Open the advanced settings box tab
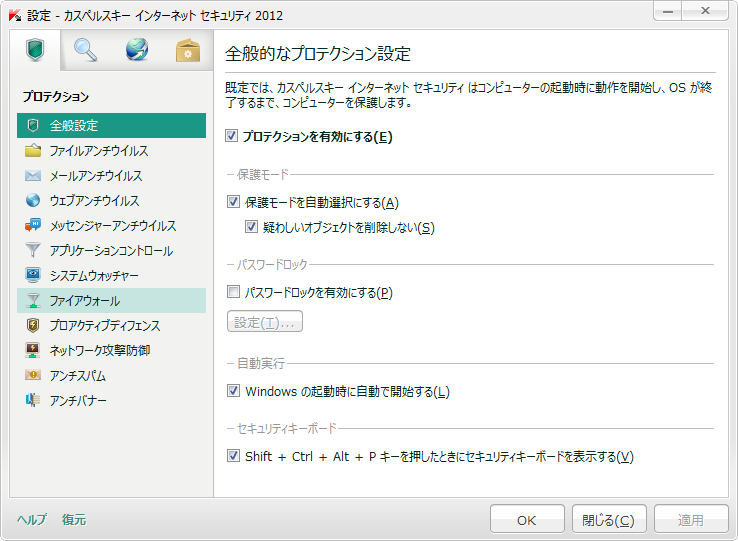Screen dimensions: 738x541 [x=188, y=50]
